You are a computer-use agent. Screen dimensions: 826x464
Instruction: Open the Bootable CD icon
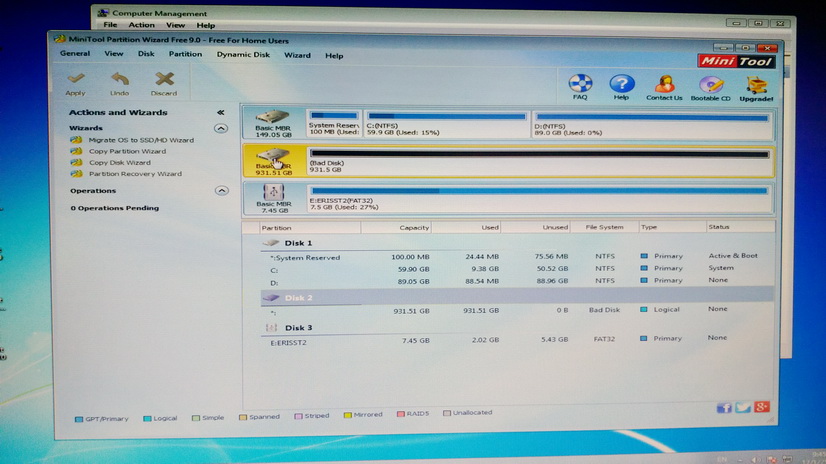[711, 84]
